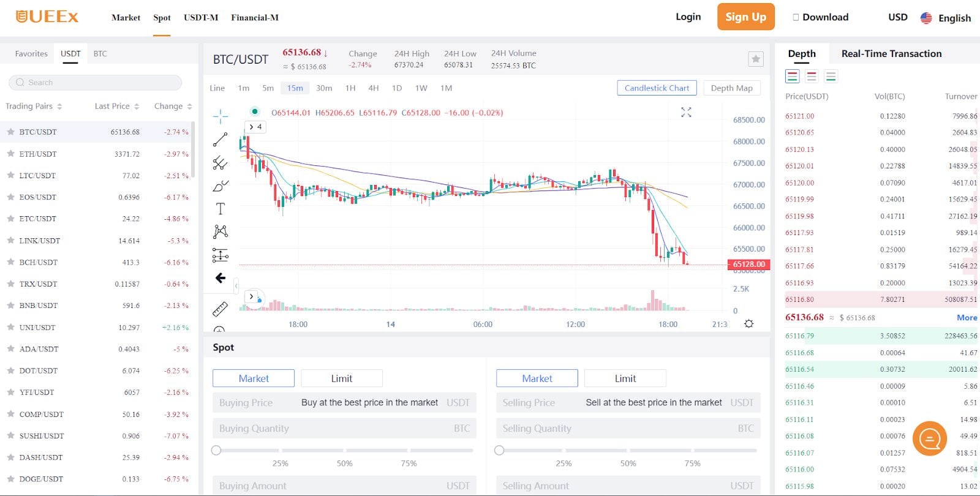Select the Text annotation tool
980x496 pixels.
pos(221,209)
